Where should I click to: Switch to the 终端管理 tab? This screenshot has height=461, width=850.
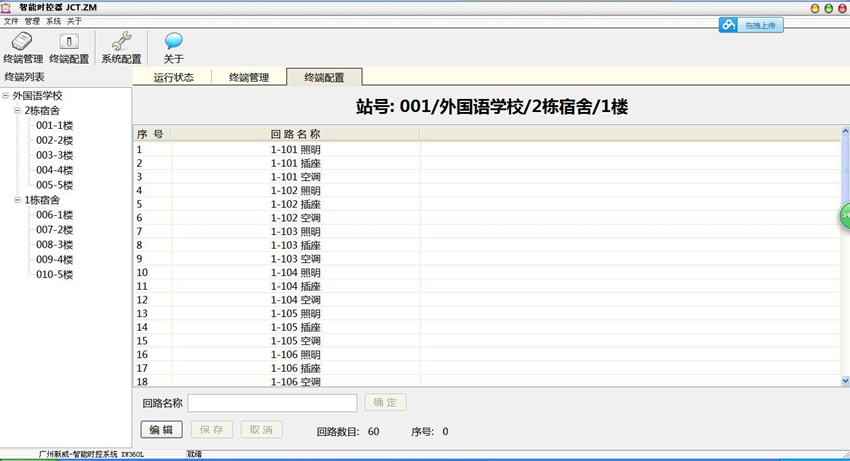point(248,77)
